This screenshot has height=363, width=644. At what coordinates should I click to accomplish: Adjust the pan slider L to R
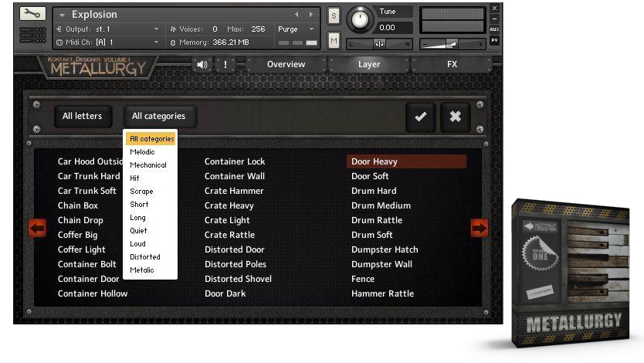click(x=379, y=44)
